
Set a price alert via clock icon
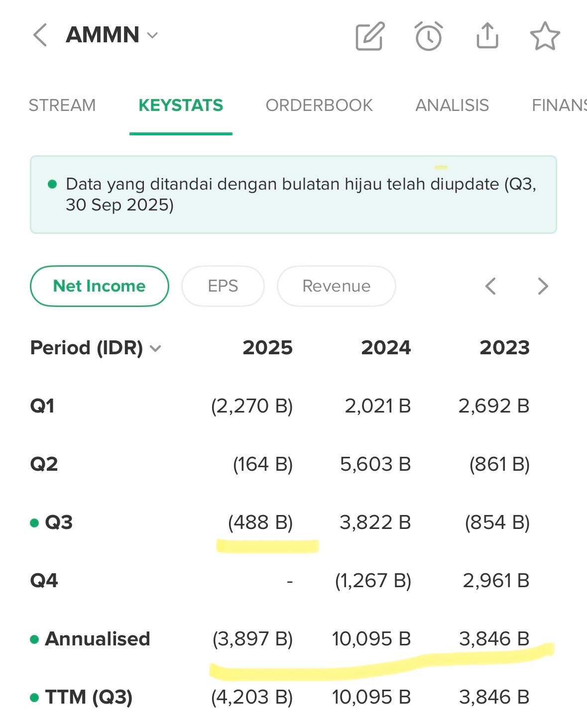(x=428, y=36)
